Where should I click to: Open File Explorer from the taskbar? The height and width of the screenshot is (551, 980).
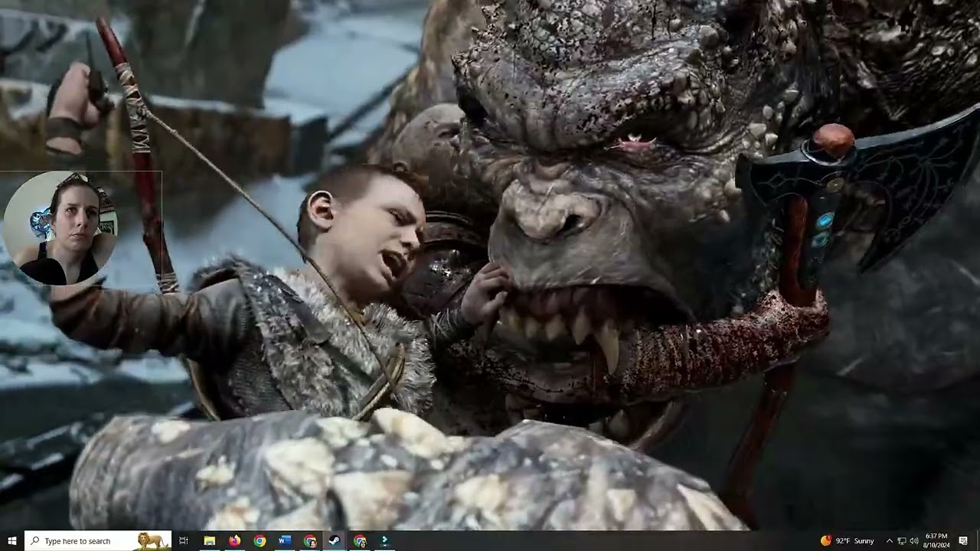[209, 541]
